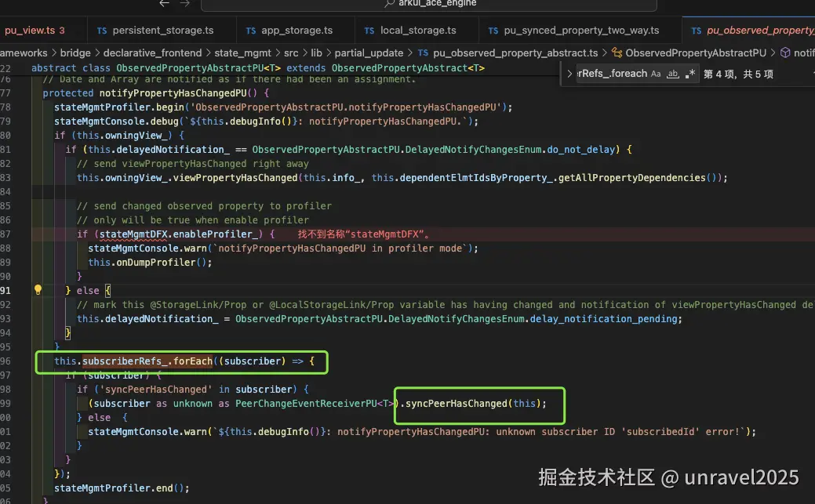Click "PeerChangeEventReceiverPU<T>" on line 99
815x504 pixels.
315,404
